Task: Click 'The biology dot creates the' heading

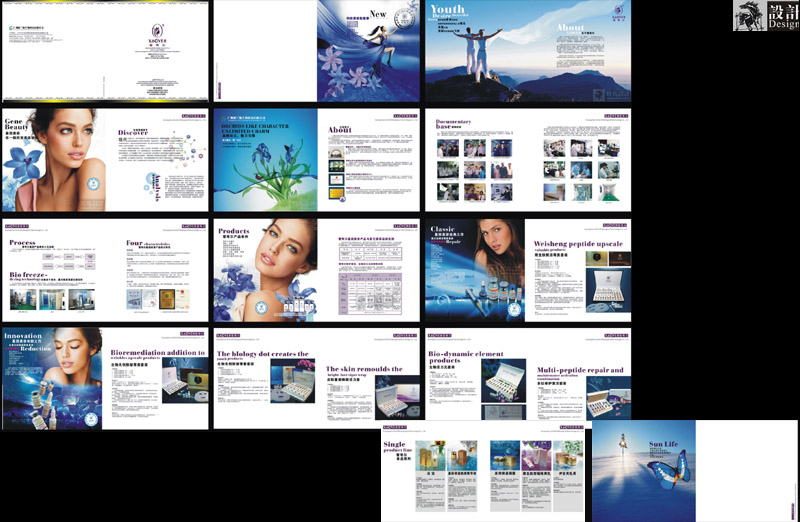Action: tap(263, 354)
